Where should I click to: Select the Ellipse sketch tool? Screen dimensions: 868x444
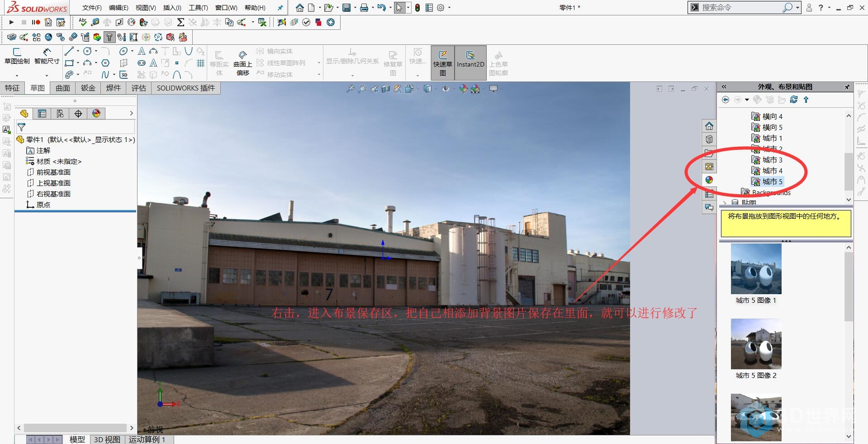(x=123, y=51)
